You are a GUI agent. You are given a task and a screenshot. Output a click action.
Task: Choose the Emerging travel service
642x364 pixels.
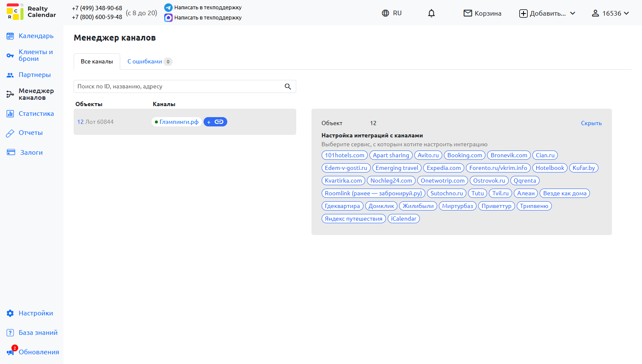(397, 168)
